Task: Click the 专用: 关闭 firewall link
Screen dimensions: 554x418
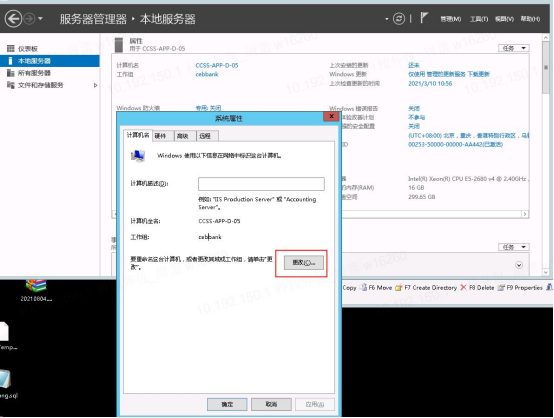Action: (208, 108)
